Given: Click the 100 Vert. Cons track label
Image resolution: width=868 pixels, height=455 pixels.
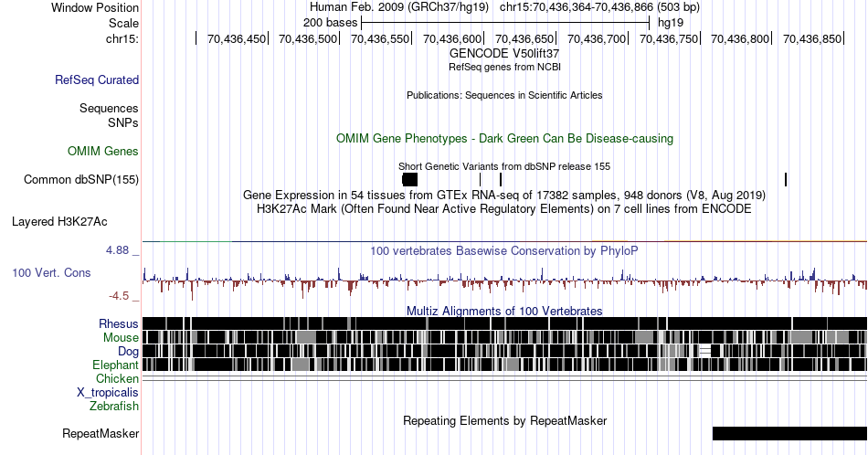Looking at the screenshot, I should 51,272.
